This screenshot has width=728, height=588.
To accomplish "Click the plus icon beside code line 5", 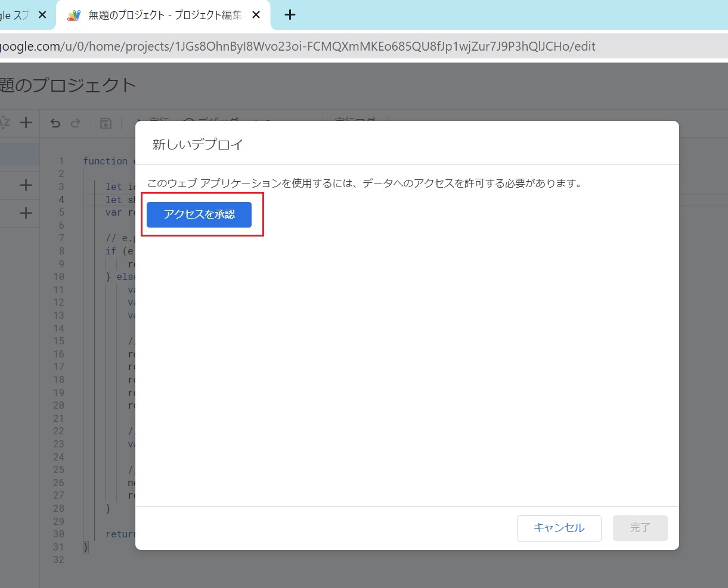I will 26,213.
